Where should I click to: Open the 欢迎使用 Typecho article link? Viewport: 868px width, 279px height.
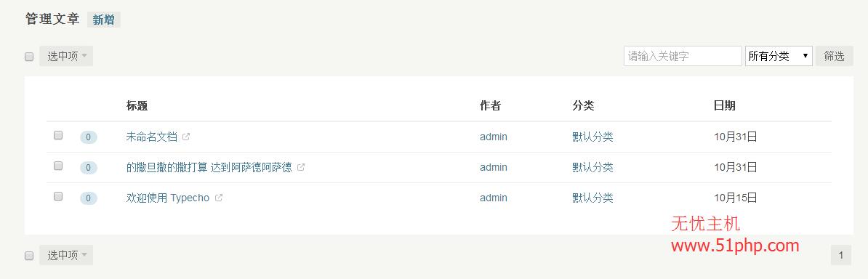[168, 198]
